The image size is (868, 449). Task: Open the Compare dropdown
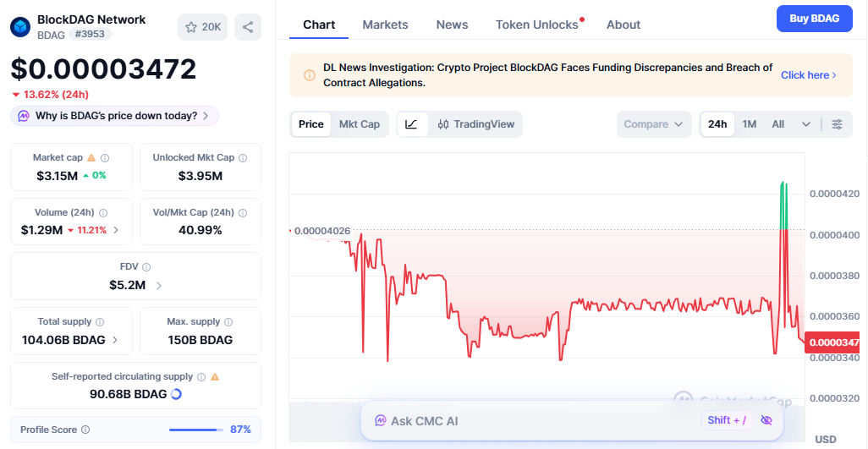pyautogui.click(x=654, y=124)
